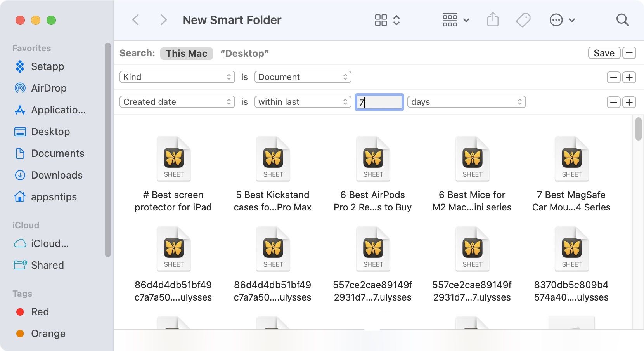Switch search scope to This Mac
This screenshot has height=351, width=644.
point(186,53)
